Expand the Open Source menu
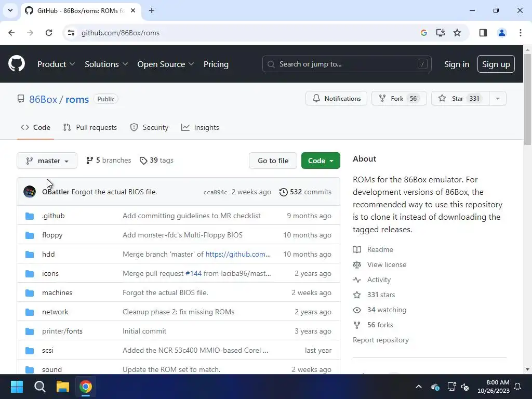The width and height of the screenshot is (532, 399). pyautogui.click(x=166, y=64)
